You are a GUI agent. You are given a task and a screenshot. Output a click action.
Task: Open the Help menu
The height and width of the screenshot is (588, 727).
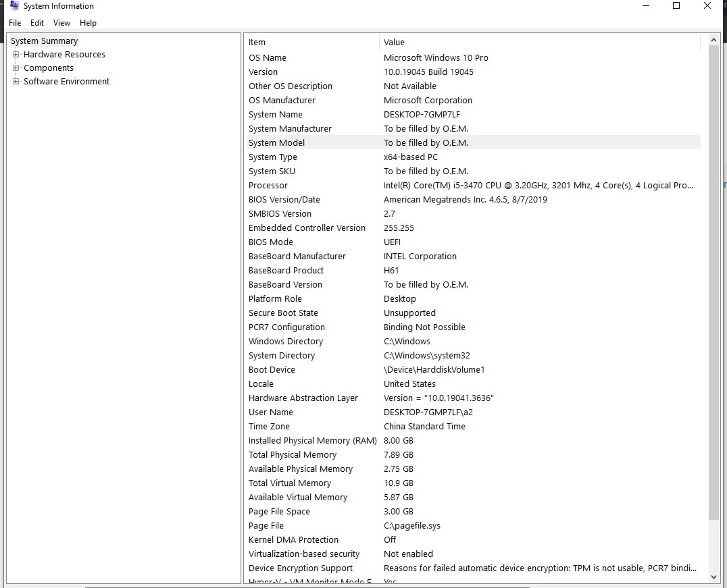(88, 23)
